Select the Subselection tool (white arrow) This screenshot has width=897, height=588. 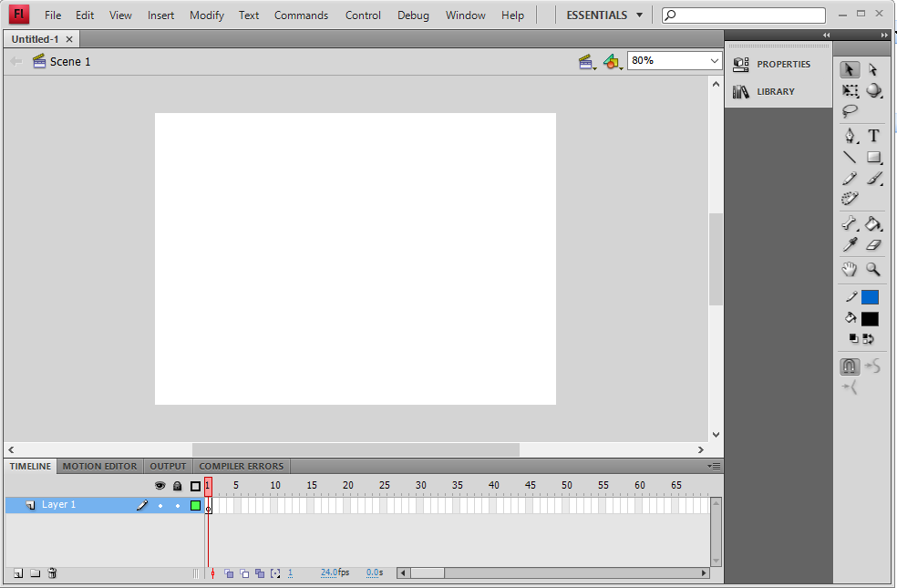873,69
